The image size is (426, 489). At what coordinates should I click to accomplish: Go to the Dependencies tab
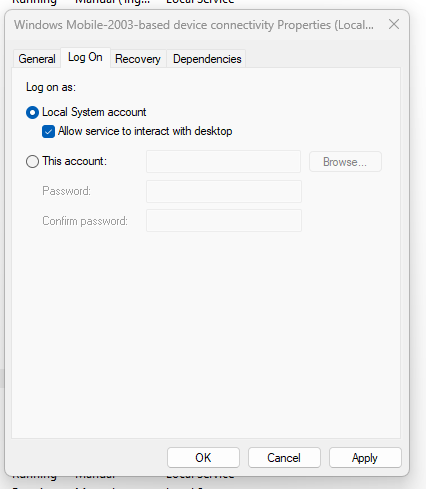(x=207, y=59)
